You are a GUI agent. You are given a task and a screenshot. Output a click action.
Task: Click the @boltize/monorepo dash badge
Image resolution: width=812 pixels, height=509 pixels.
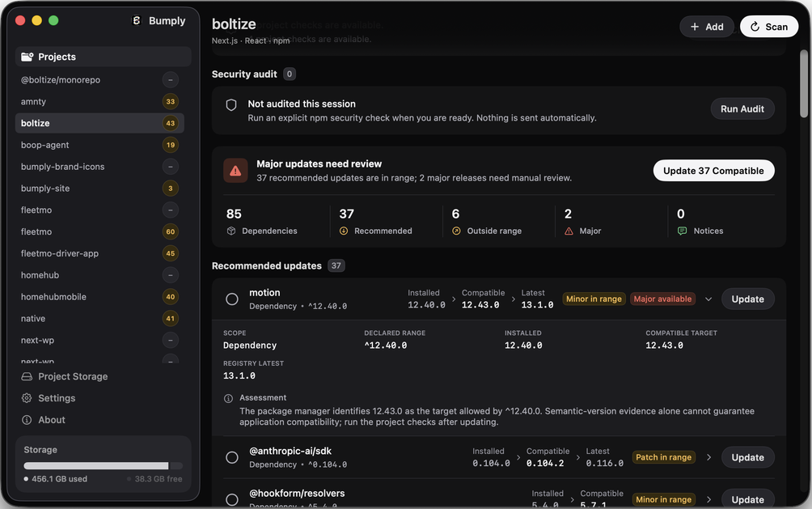coord(171,80)
